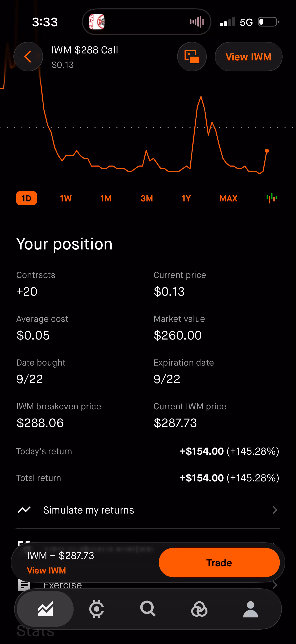296x644 pixels.
Task: Tap the orange Trade button
Action: [219, 562]
